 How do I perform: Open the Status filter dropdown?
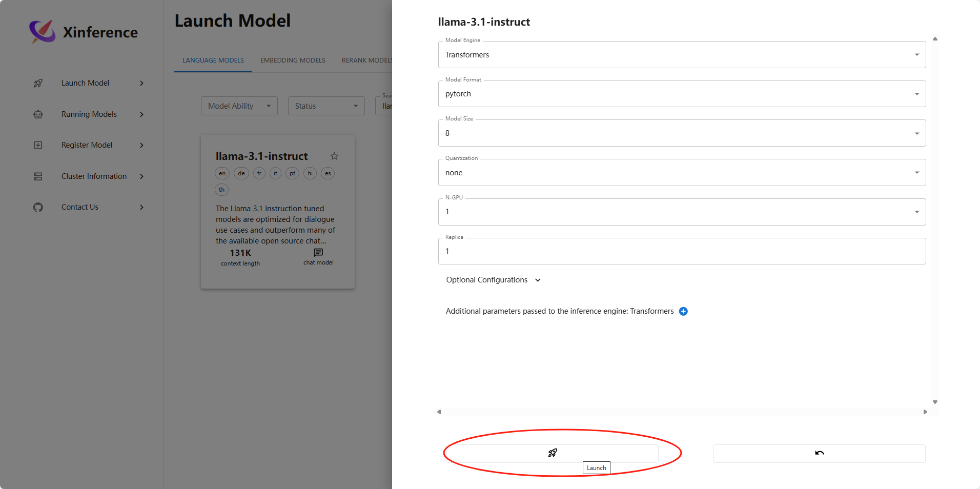326,106
